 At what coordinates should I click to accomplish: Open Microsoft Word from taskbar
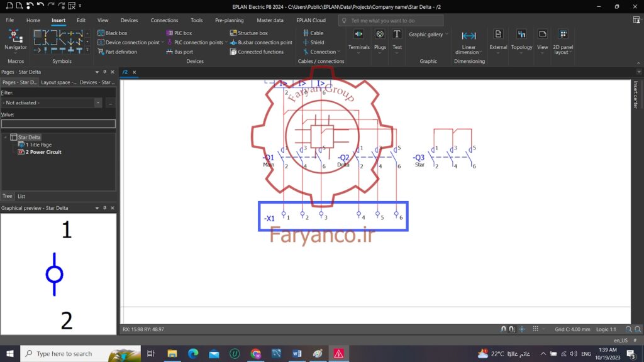pos(297,353)
